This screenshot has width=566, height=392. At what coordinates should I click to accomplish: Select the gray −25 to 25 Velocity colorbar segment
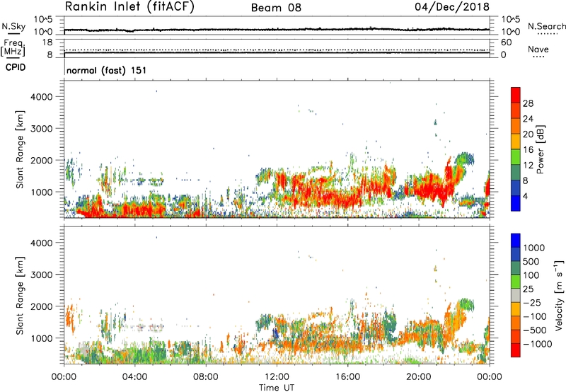point(516,295)
